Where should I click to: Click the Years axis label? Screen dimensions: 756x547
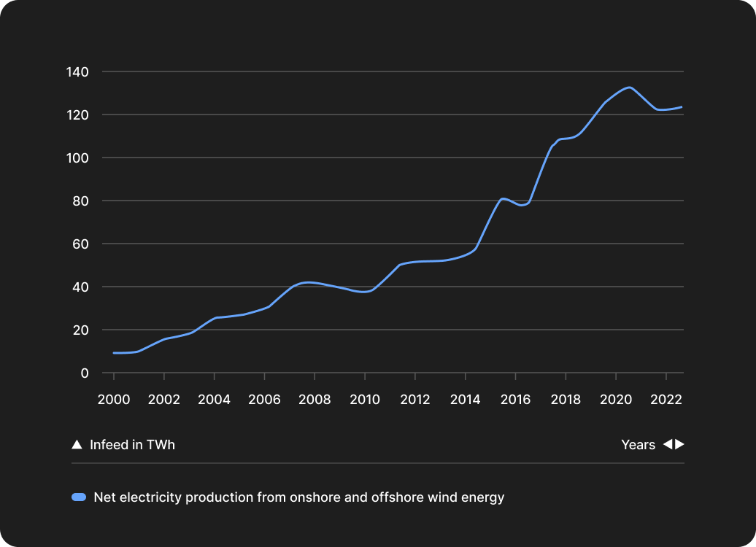638,445
